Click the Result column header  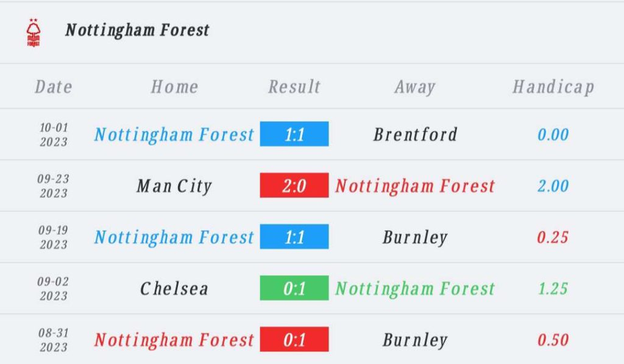(294, 86)
